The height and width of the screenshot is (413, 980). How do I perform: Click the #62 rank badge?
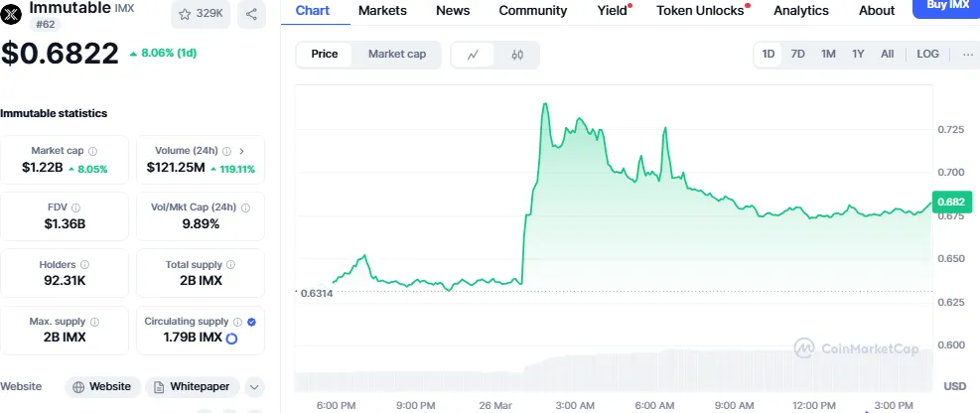[45, 25]
